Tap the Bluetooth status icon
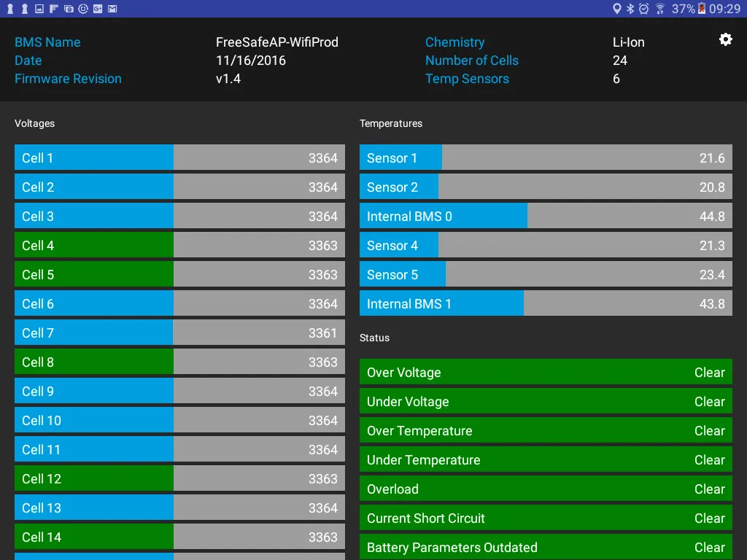Viewport: 747px width, 560px height. click(x=630, y=9)
